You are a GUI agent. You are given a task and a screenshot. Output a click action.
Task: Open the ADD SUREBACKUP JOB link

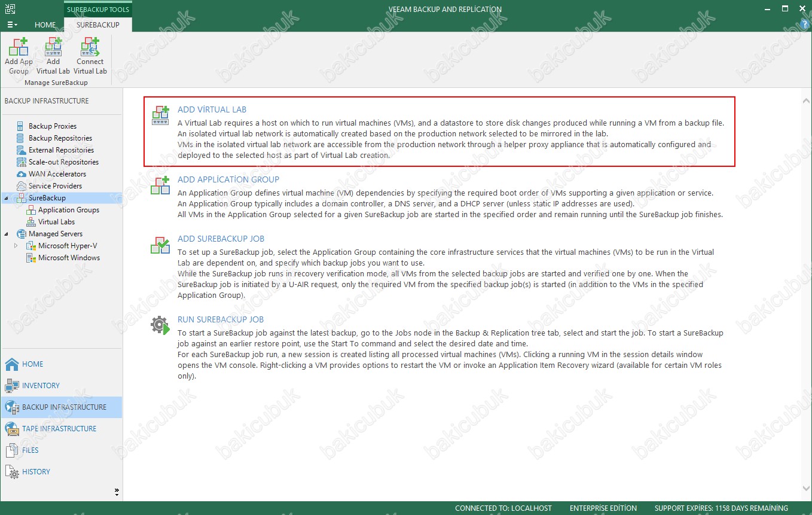221,239
